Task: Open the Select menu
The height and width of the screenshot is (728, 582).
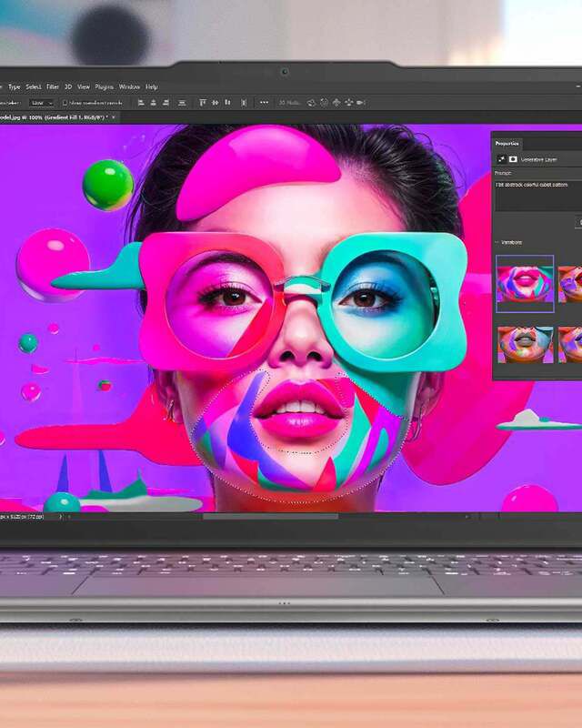Action: click(x=34, y=86)
